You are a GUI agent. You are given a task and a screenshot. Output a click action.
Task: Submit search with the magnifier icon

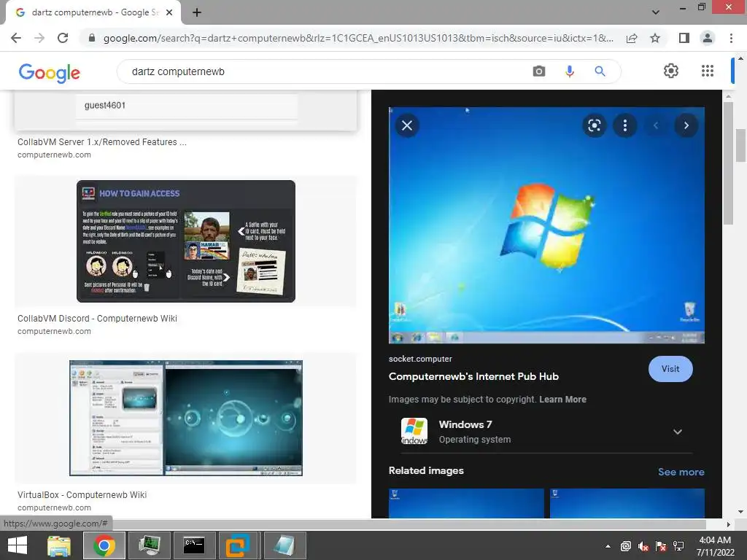[x=600, y=71]
